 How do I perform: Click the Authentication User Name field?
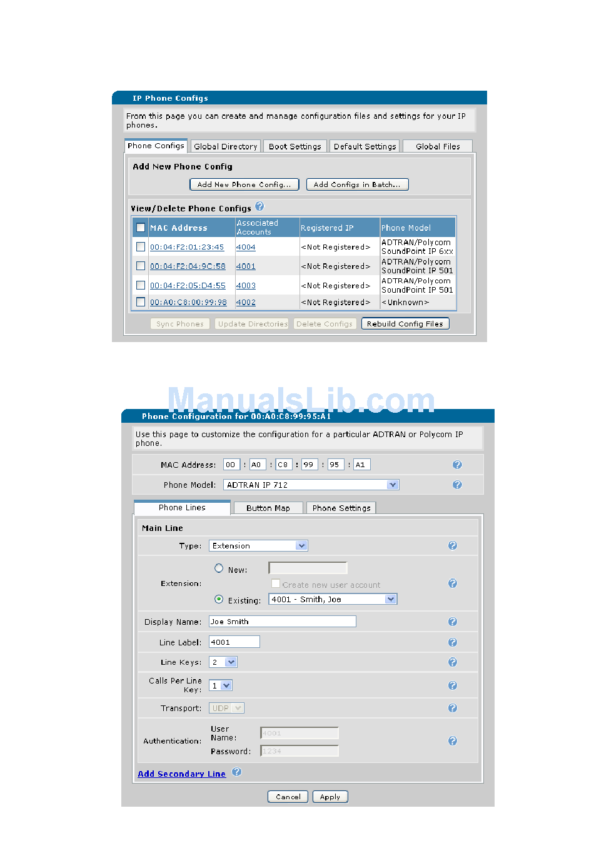point(300,733)
